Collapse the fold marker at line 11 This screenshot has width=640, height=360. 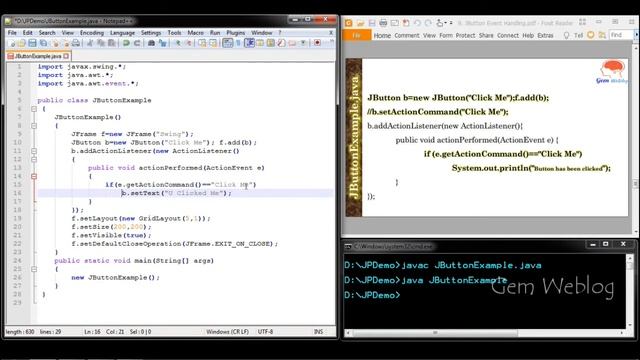(34, 151)
